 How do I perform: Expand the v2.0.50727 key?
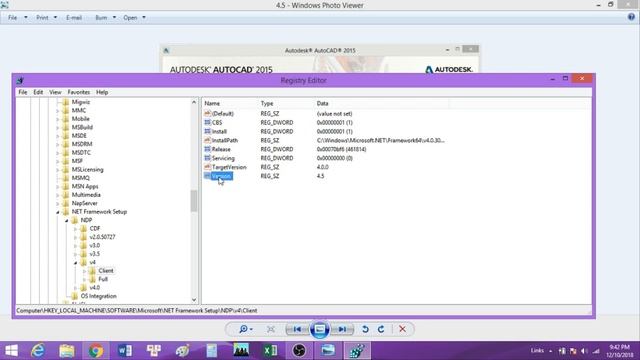[76, 237]
